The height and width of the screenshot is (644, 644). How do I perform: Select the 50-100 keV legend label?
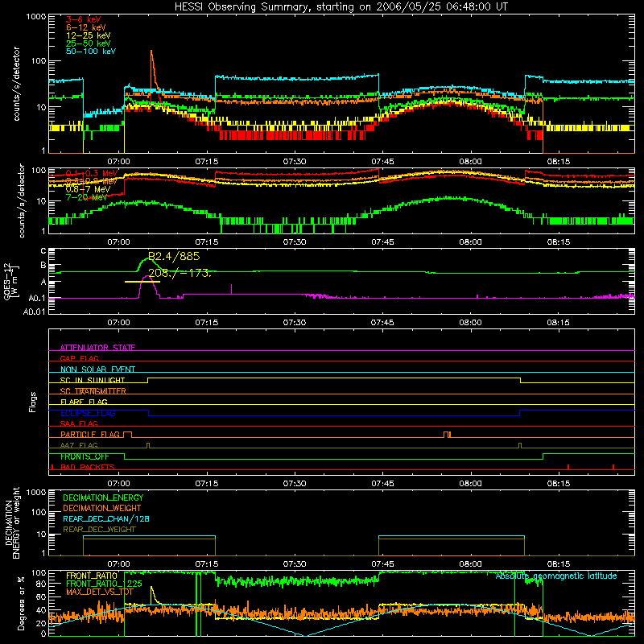(x=91, y=52)
